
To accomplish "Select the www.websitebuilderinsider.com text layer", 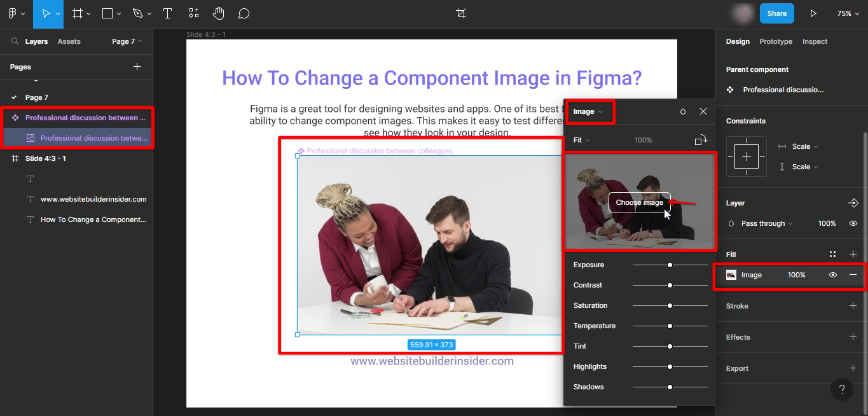I will click(76, 199).
